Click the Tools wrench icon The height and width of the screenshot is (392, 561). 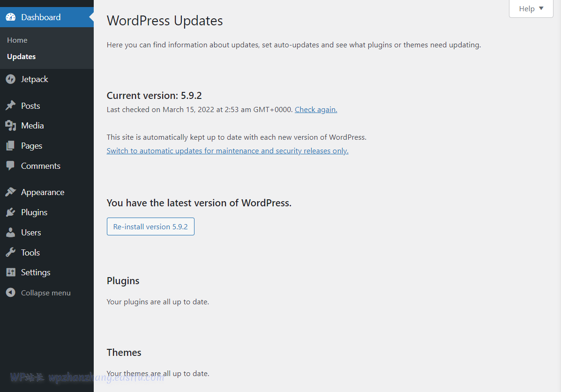pyautogui.click(x=10, y=253)
